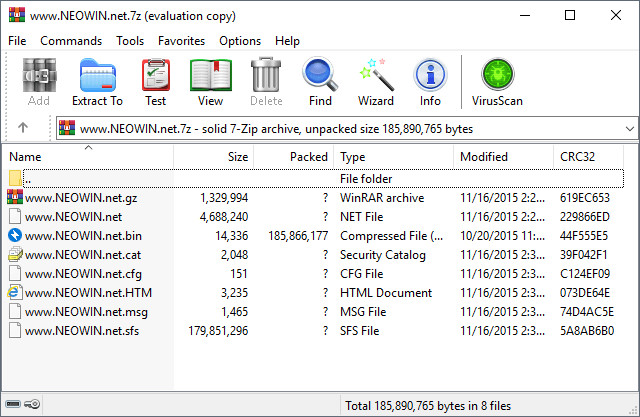Click the CRC32 value 073DE64E
Screen dimensions: 640x417
click(584, 293)
